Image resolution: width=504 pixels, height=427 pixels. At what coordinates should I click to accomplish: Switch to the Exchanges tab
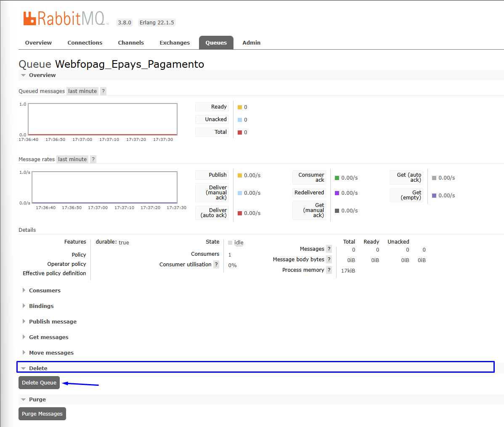175,43
